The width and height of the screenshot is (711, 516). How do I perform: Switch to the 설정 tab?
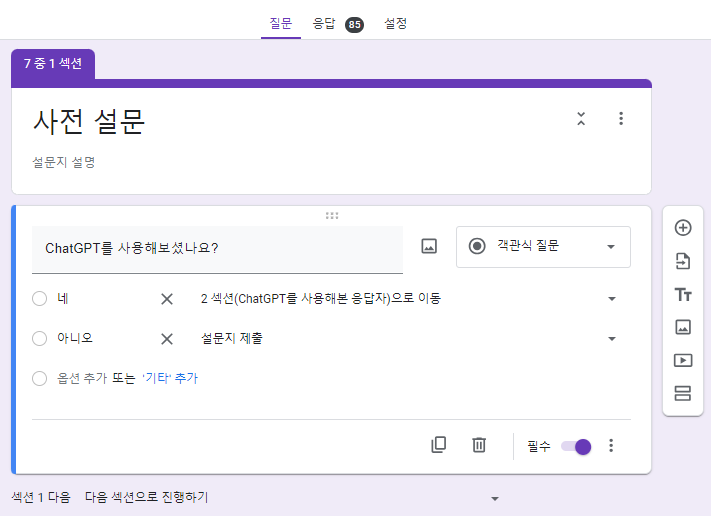pyautogui.click(x=395, y=24)
